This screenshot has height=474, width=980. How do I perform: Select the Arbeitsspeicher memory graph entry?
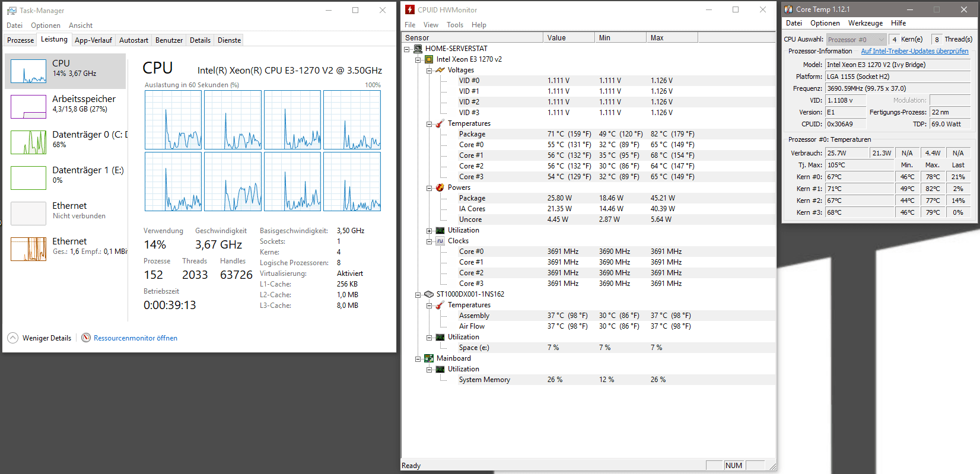[x=66, y=107]
